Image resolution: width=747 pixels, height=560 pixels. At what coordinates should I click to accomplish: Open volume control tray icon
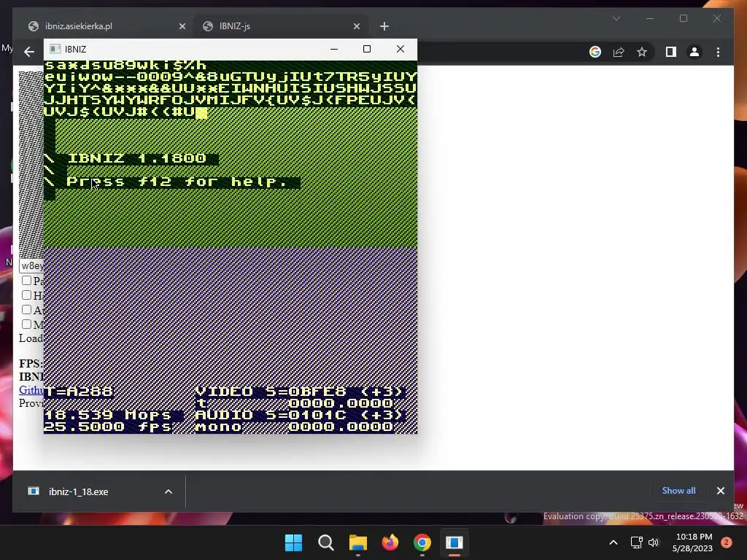[654, 542]
